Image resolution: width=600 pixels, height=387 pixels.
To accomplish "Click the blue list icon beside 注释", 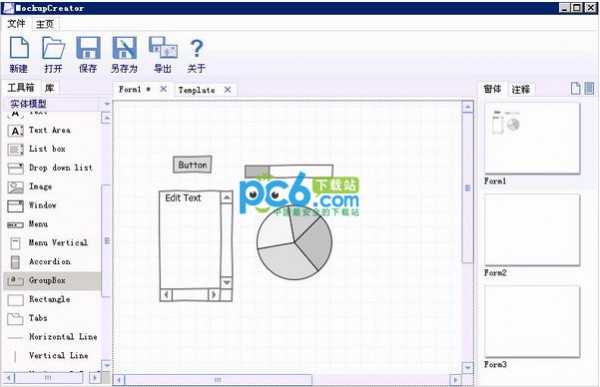I will (589, 88).
